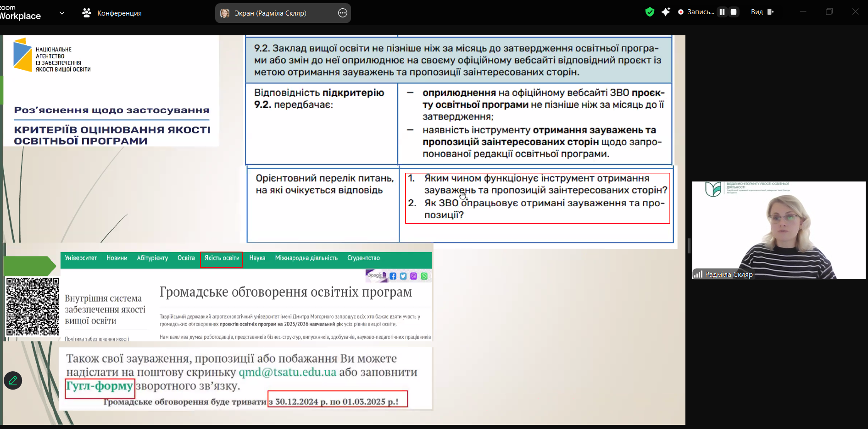Click the Экран (Радміла Скляр) screen share tab
The height and width of the screenshot is (429, 868).
(x=271, y=13)
